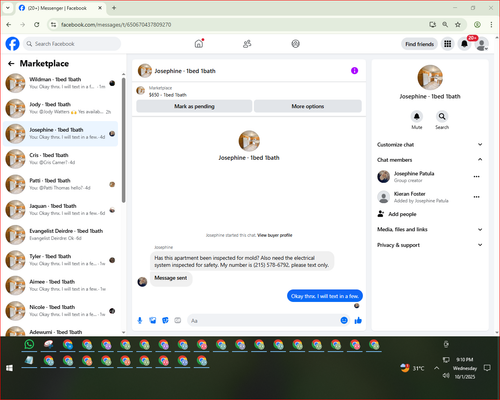Click the weather widget showing 31°C
The height and width of the screenshot is (400, 500).
[x=413, y=368]
